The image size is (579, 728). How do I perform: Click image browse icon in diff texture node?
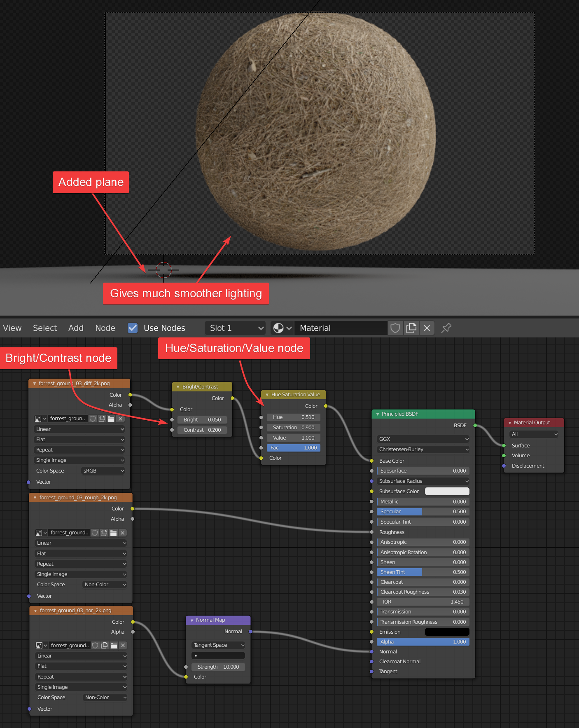[40, 419]
